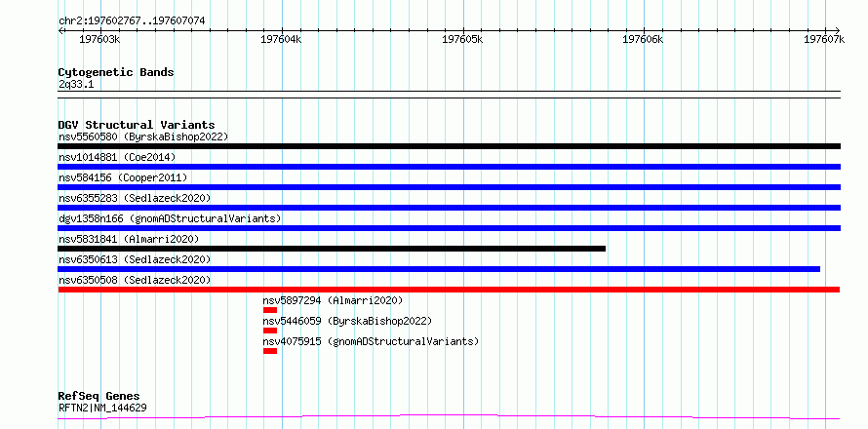Screen dimensions: 868x429
Task: Click nsv5446059 (ByrskaBishop2022) label
Action: [347, 321]
